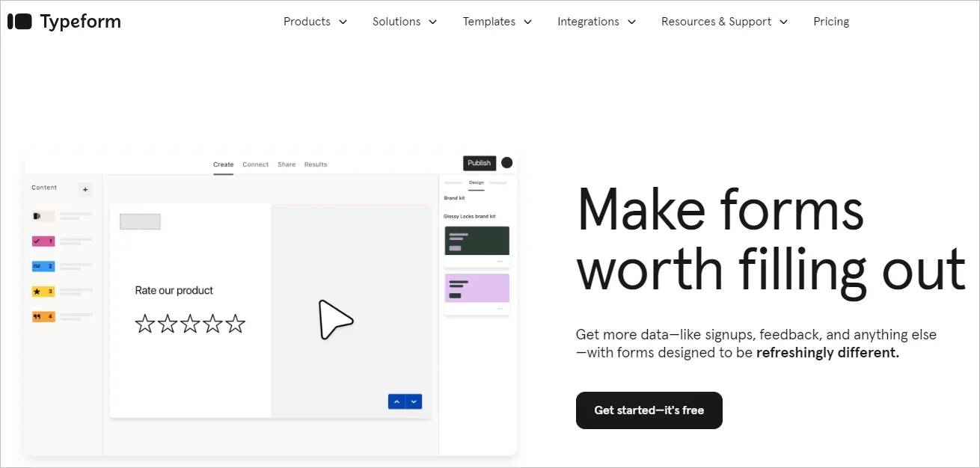Switch to the Share tab
Viewport: 980px width, 468px height.
pos(287,164)
